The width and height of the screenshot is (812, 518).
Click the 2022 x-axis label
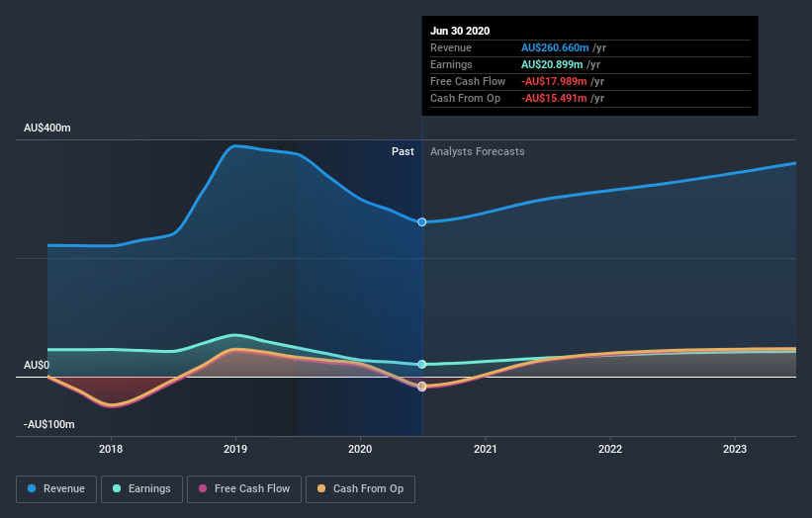(610, 449)
